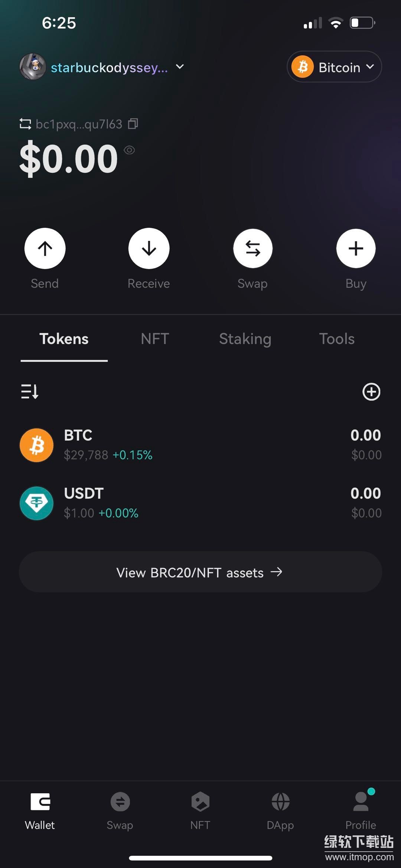The image size is (401, 868).
Task: Switch to the Tools tab
Action: [337, 339]
